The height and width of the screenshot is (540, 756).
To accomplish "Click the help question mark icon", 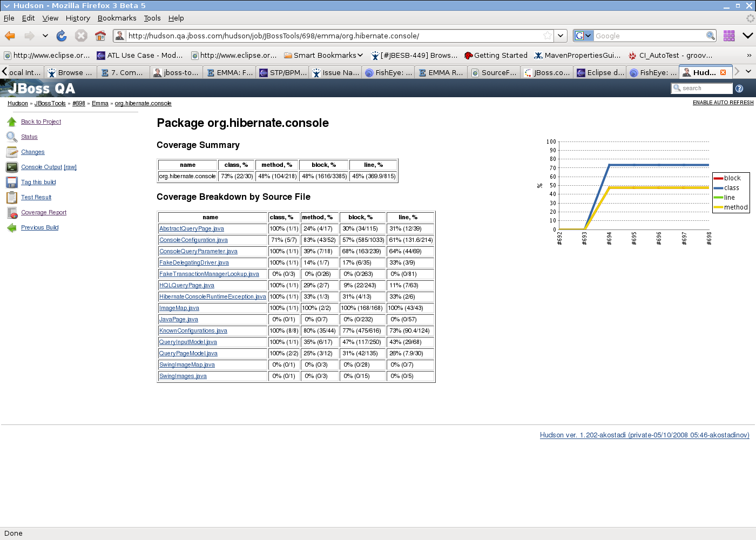I will pyautogui.click(x=739, y=89).
